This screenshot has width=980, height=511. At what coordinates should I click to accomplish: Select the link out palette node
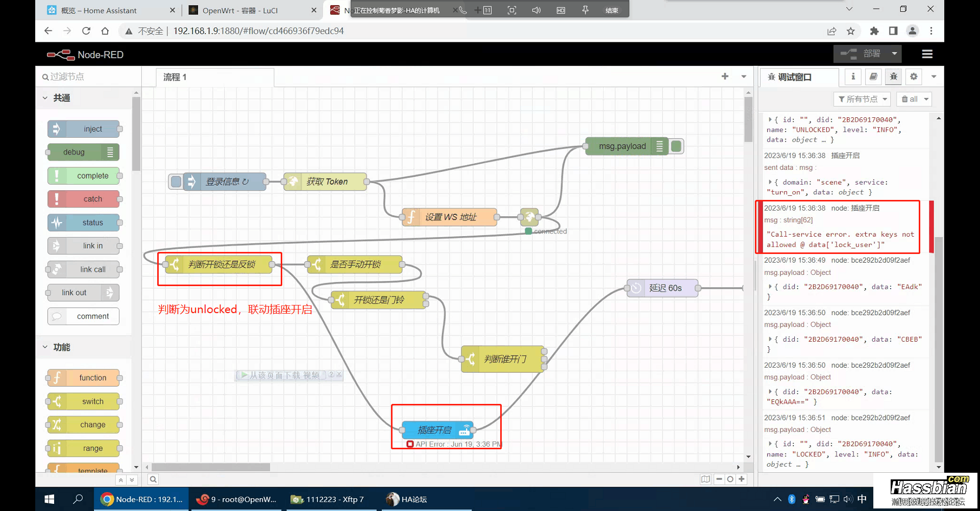pyautogui.click(x=84, y=293)
